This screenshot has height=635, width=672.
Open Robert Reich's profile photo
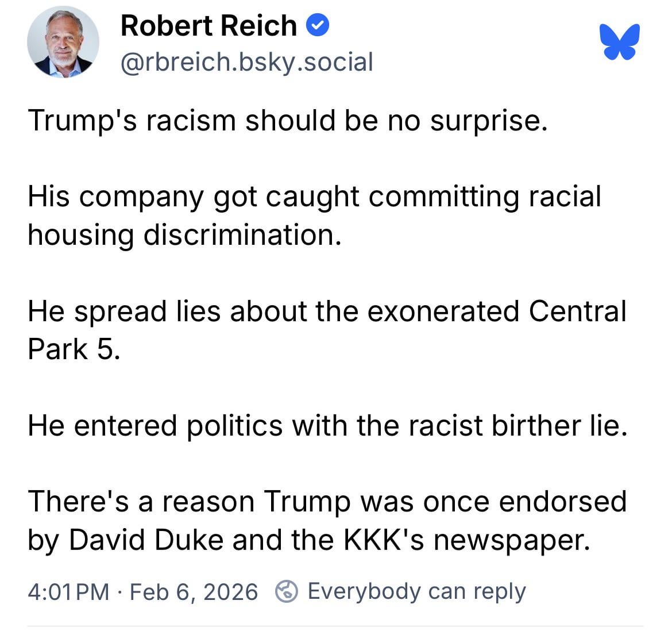coord(63,42)
